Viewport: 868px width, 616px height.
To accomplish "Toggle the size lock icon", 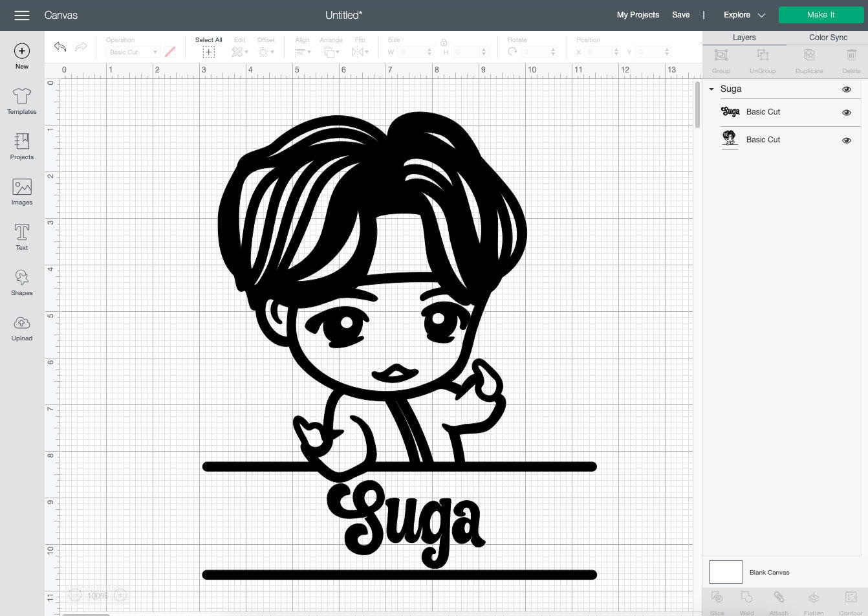I will [444, 43].
